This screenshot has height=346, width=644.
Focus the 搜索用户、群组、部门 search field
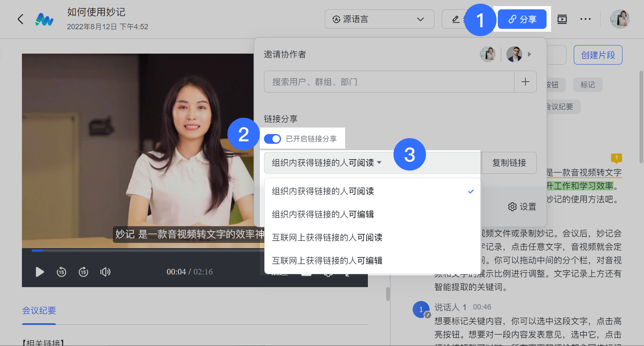tap(389, 82)
